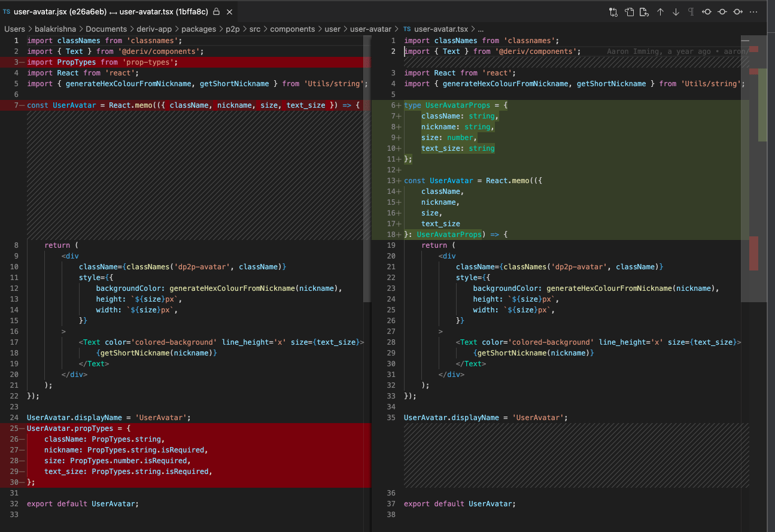The width and height of the screenshot is (775, 532).
Task: Click 'export default UserAvatar;' in left pane
Action: click(x=83, y=504)
